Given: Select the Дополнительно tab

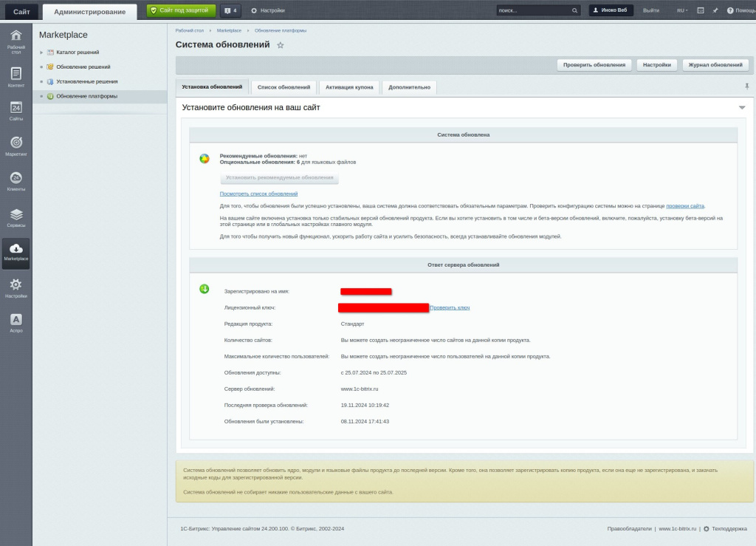Looking at the screenshot, I should point(409,87).
